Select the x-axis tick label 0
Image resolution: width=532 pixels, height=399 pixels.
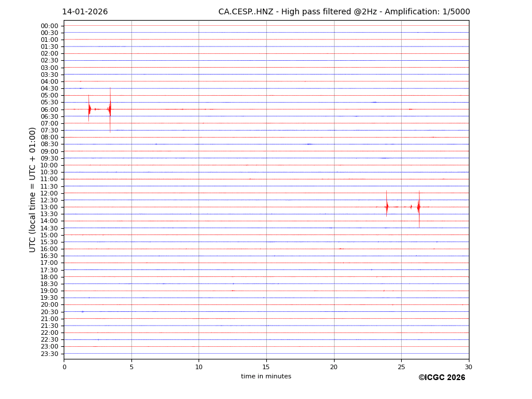(x=64, y=367)
